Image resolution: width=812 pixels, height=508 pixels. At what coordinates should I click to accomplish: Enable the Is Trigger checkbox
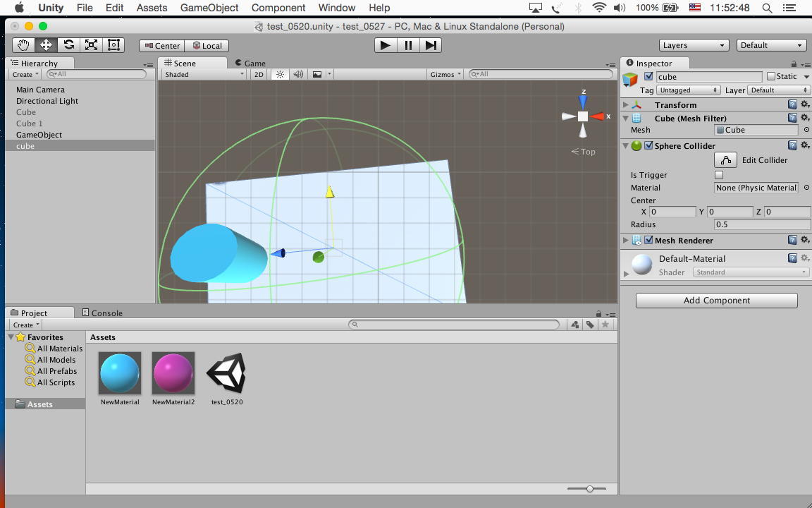tap(719, 175)
